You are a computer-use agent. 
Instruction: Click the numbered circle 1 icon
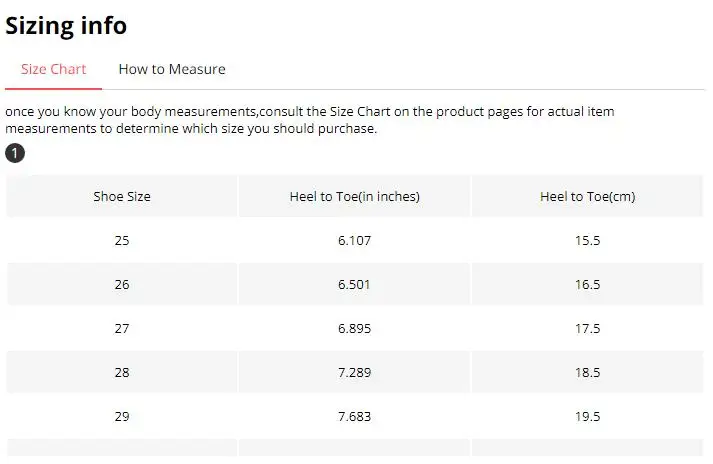[15, 153]
